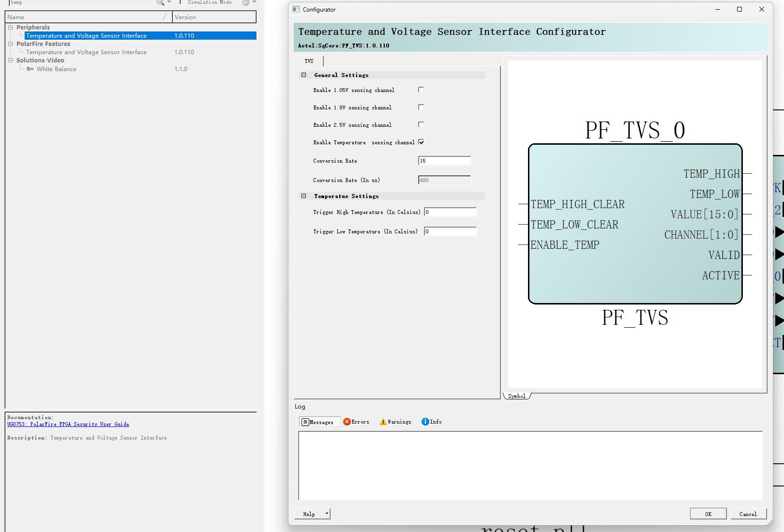Collapse the Temperatue Settings section
This screenshot has height=532, width=784.
click(x=304, y=196)
